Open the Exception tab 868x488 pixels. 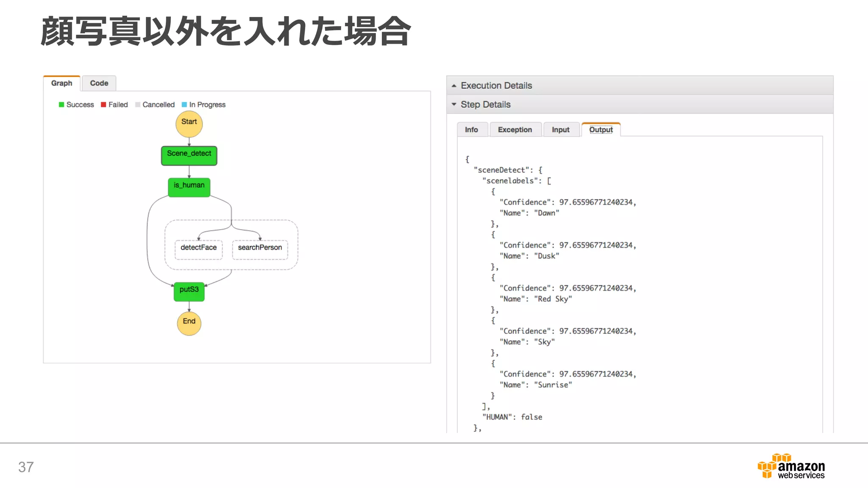point(515,130)
